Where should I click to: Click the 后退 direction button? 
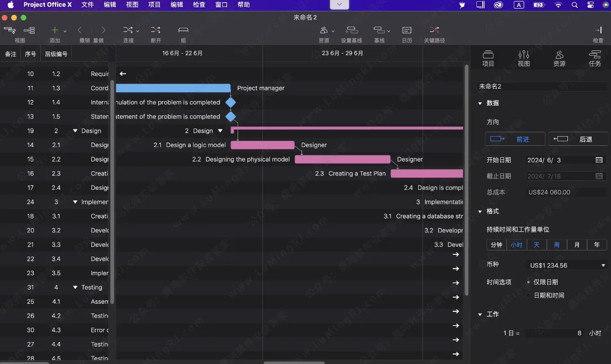[578, 139]
